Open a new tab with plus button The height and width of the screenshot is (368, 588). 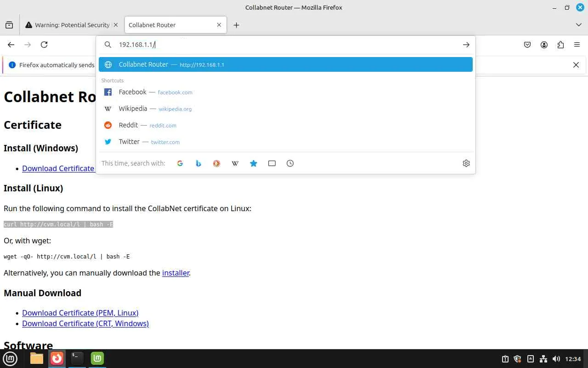coord(236,25)
